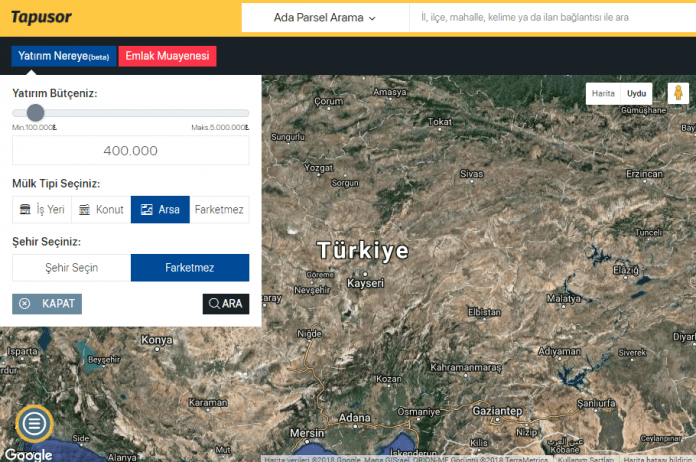Screen dimensions: 696x462
Task: Click the Adıyaman city label
Action: [x=559, y=351]
